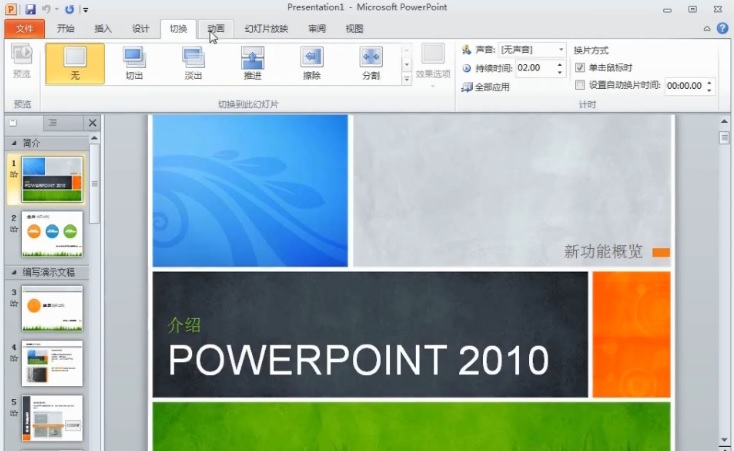
Task: Click the green band on slide
Action: coord(411,426)
